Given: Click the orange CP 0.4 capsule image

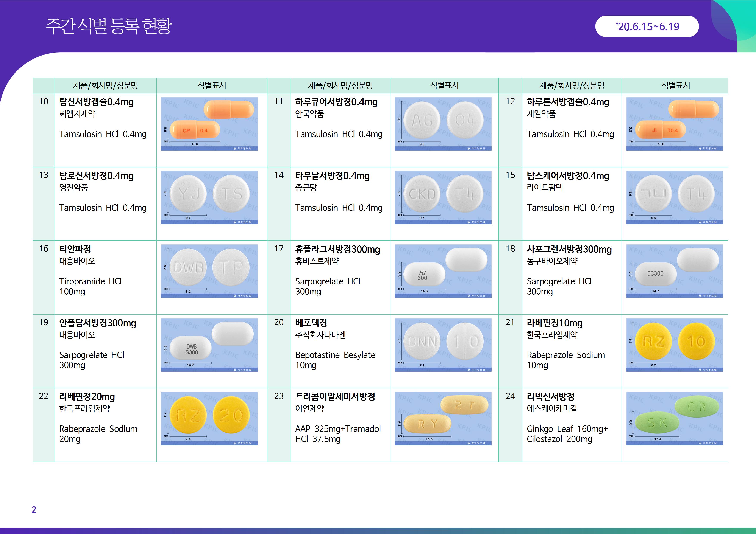Looking at the screenshot, I should pos(209,124).
